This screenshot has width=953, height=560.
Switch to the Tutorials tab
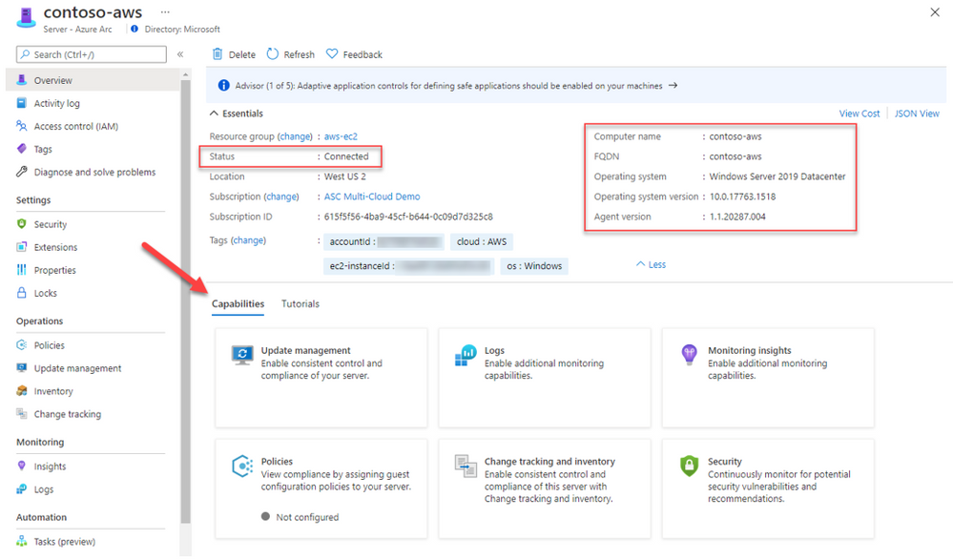click(300, 303)
